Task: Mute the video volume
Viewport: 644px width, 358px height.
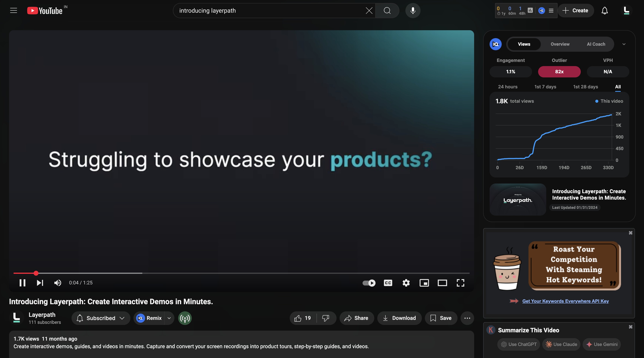Action: point(58,283)
